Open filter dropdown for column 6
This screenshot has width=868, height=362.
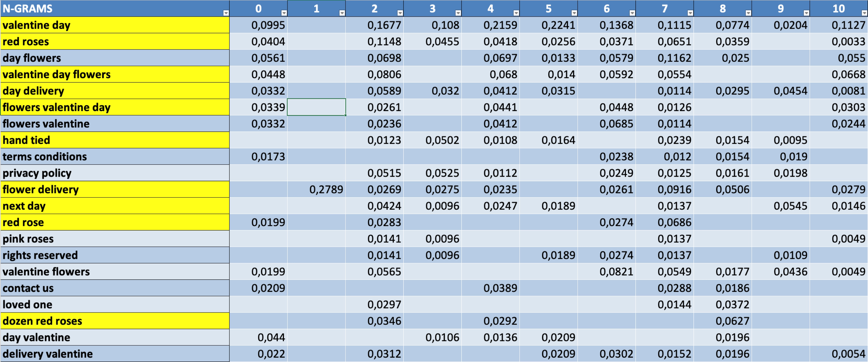pos(632,13)
